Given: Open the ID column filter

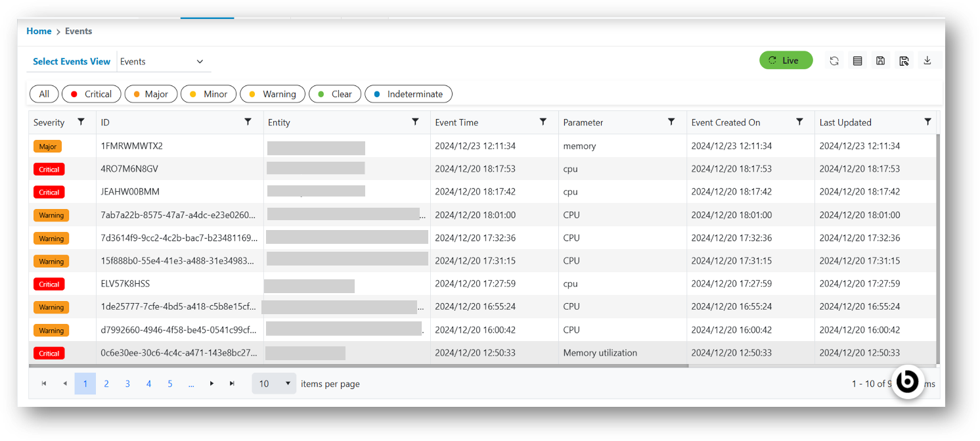Looking at the screenshot, I should coord(248,122).
